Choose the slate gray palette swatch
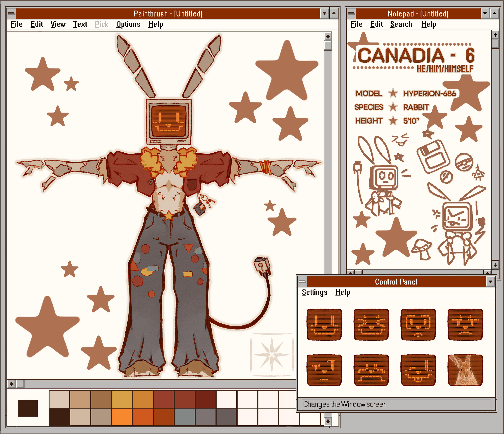This screenshot has width=504, height=434. [185, 417]
